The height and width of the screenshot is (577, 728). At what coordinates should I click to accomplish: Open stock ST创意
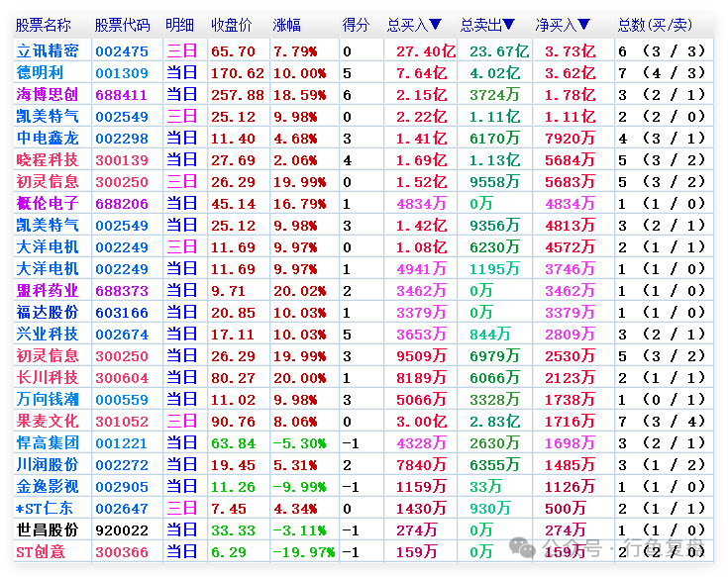[41, 552]
